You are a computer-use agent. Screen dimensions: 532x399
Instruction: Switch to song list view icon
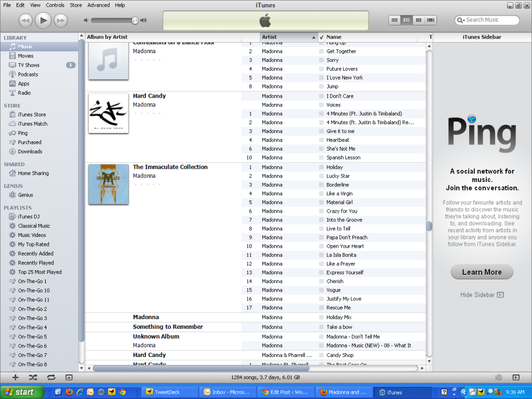click(x=395, y=20)
